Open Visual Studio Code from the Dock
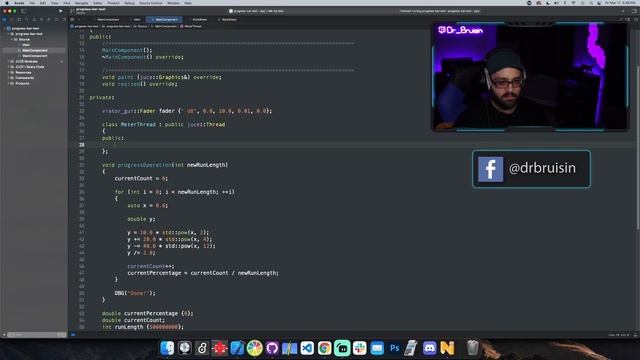 pyautogui.click(x=307, y=348)
